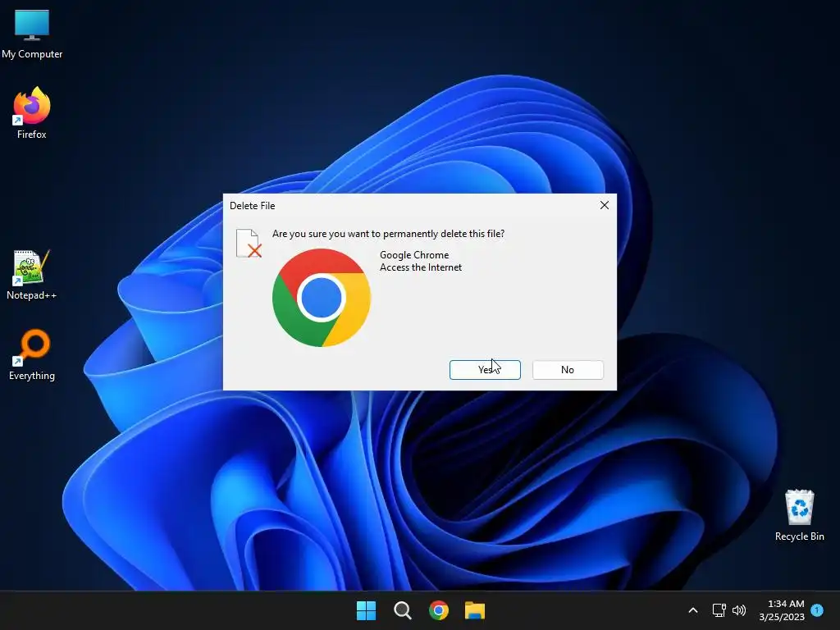Open the volume tray icon

739,610
